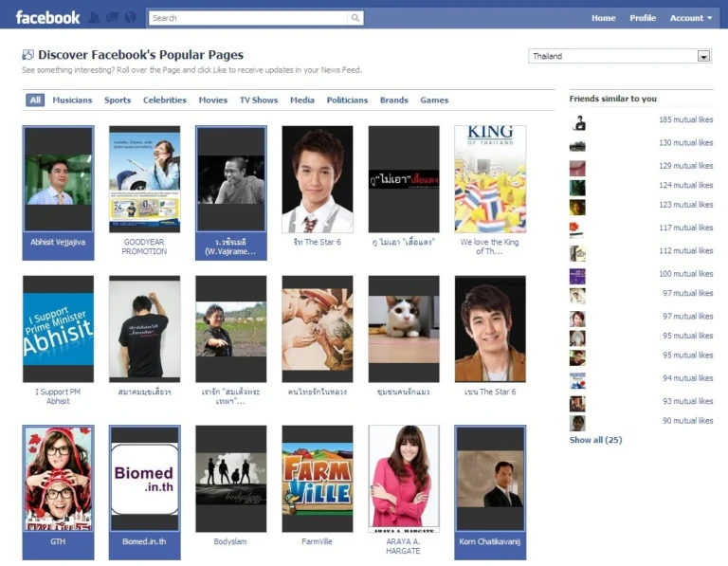This screenshot has height=566, width=728.
Task: Focus the Search input field
Action: tap(248, 18)
